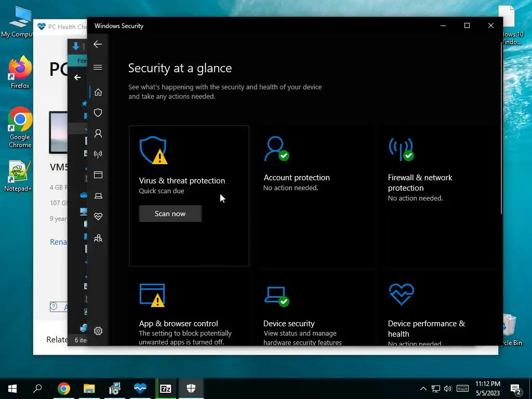Click App & browser window warning icon
The height and width of the screenshot is (399, 532).
[x=152, y=295]
